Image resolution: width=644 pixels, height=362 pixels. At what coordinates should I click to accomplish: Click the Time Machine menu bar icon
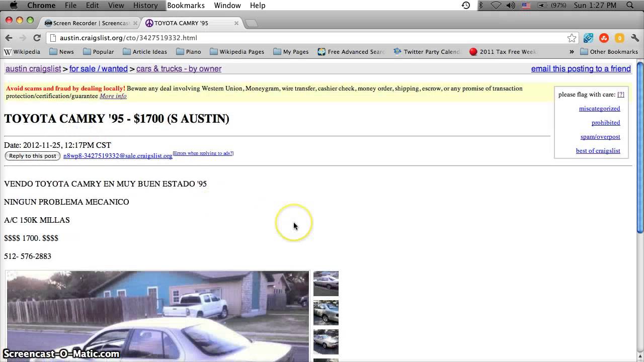pos(466,5)
